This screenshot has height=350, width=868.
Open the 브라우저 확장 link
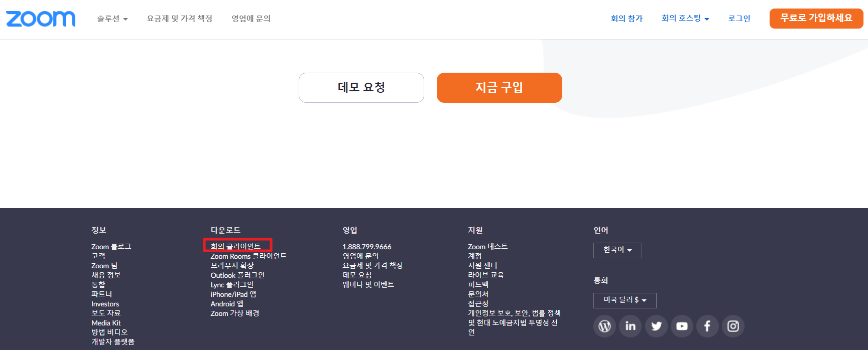pos(232,265)
